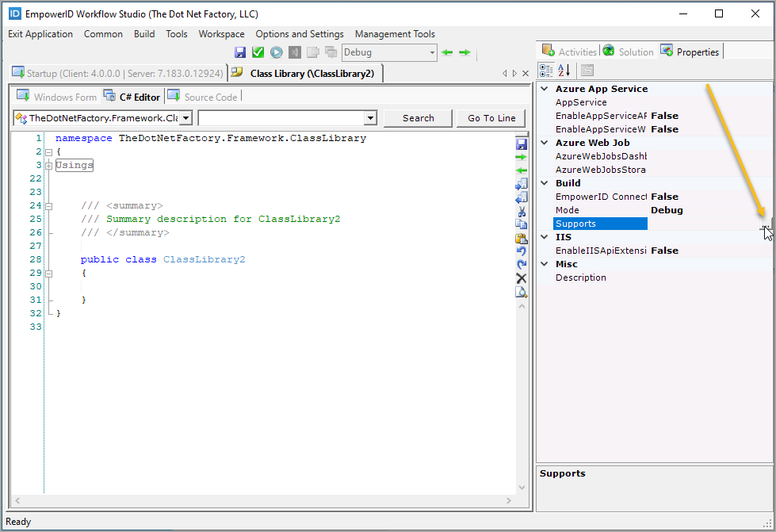
Task: Click the Go To Line button
Action: tap(491, 118)
